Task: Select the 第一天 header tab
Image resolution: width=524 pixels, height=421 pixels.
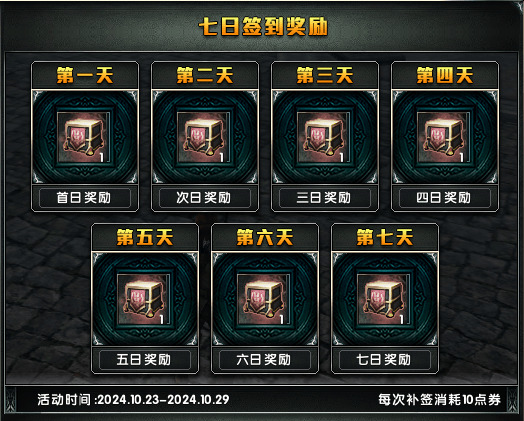Action: click(85, 75)
